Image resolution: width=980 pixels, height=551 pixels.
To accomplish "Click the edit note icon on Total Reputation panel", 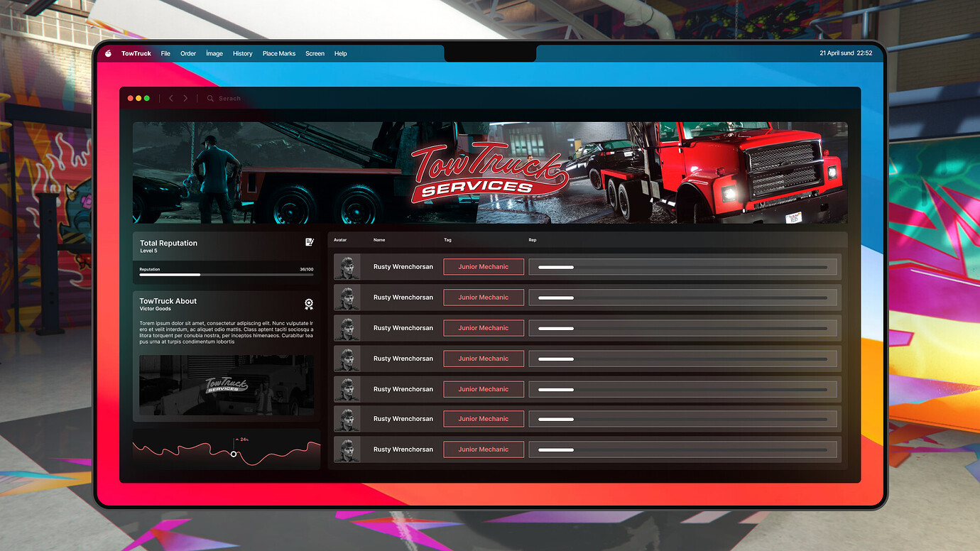I will click(x=309, y=242).
